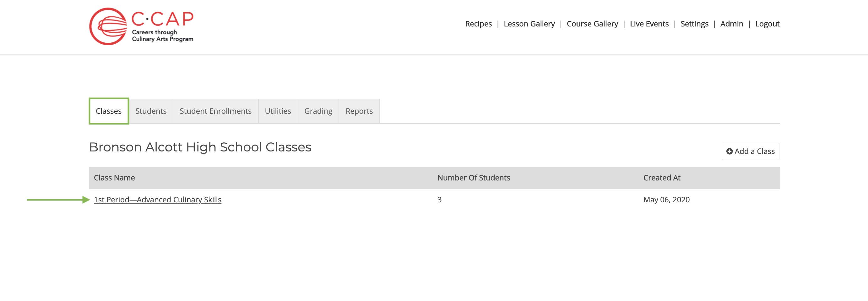The height and width of the screenshot is (301, 868).
Task: Open the Student Enrollments tab
Action: pyautogui.click(x=216, y=111)
